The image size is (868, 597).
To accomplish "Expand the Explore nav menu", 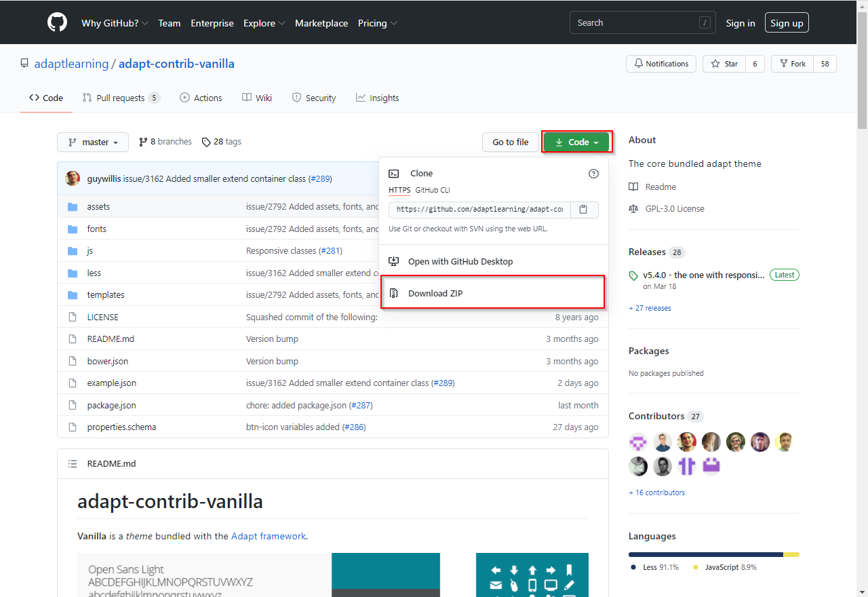I will 264,23.
